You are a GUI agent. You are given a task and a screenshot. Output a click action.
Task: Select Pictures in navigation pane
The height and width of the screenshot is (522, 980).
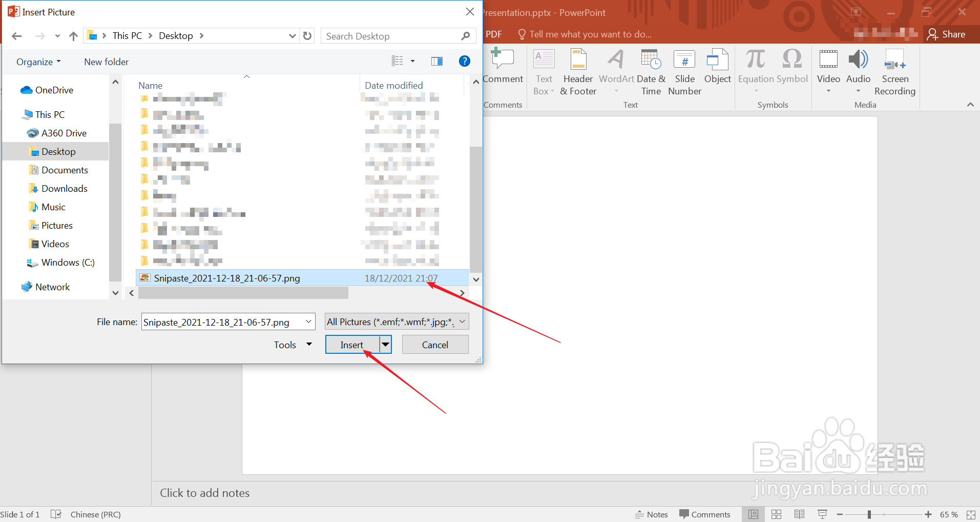click(x=57, y=226)
